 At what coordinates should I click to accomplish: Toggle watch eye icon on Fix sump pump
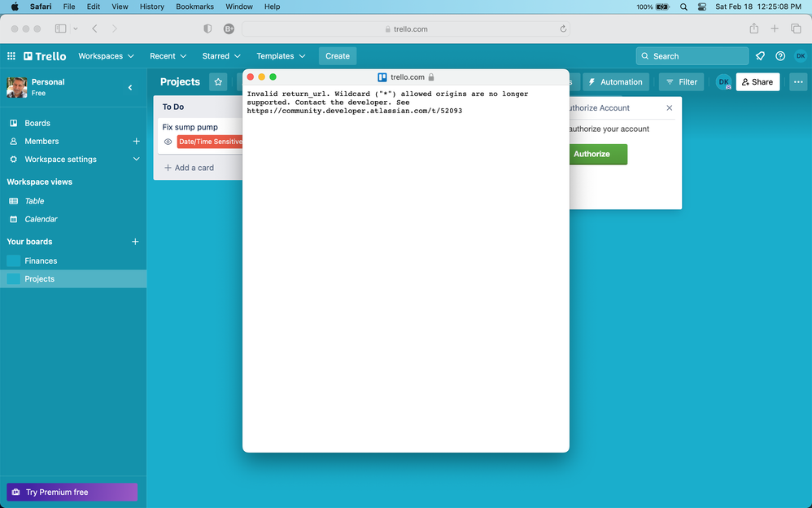click(168, 142)
